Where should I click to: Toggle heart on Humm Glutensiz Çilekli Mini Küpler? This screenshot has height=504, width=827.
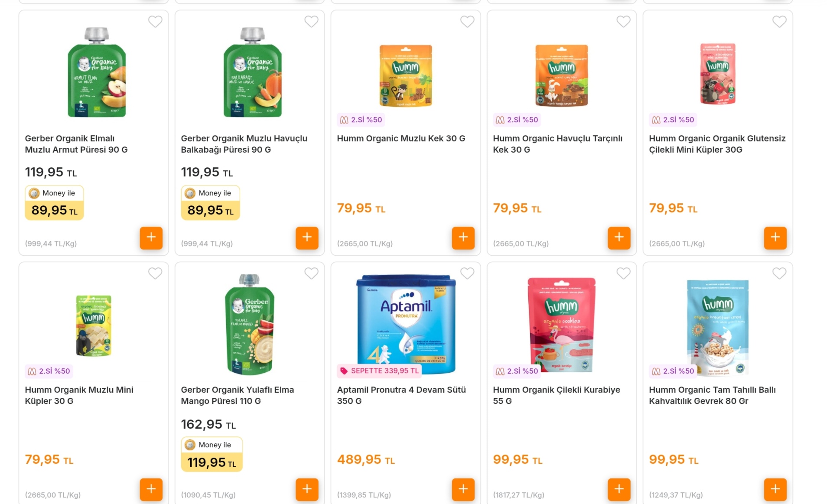(779, 21)
